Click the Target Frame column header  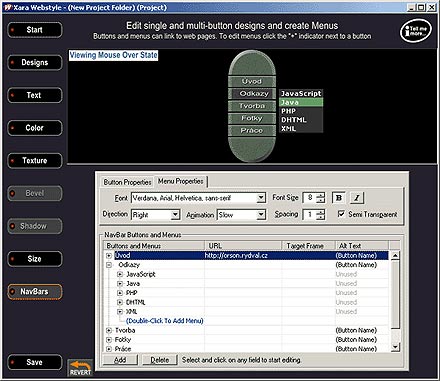[308, 246]
